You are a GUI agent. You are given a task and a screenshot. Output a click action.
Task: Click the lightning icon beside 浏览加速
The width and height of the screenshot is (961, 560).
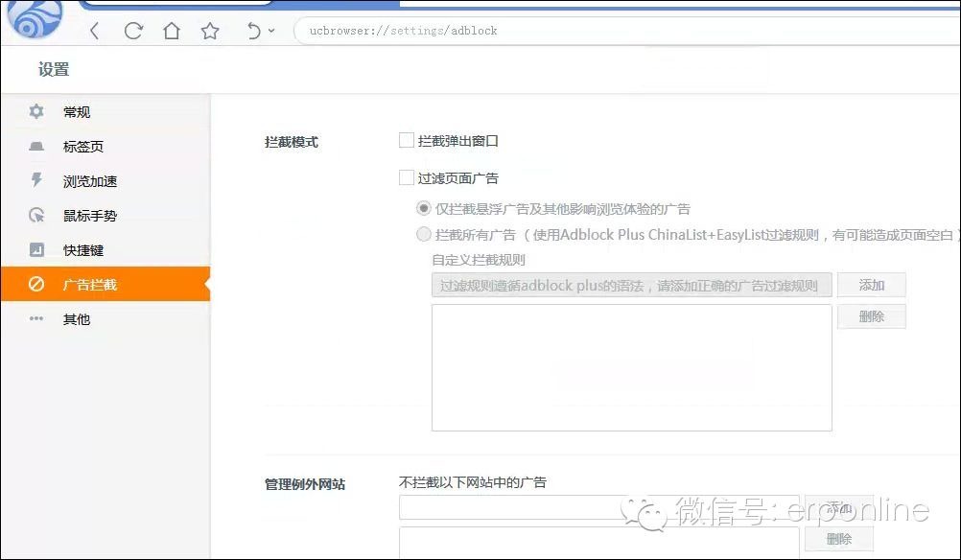[36, 180]
